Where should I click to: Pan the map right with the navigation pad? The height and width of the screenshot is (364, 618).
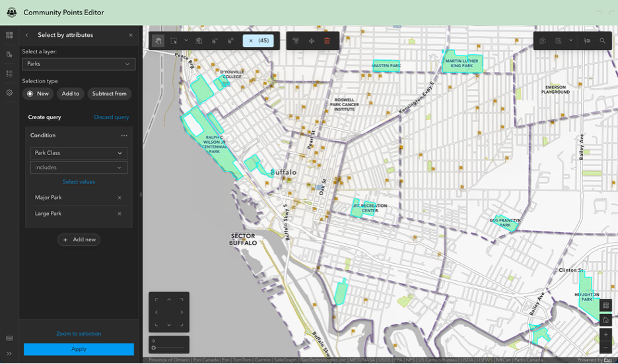pos(182,313)
